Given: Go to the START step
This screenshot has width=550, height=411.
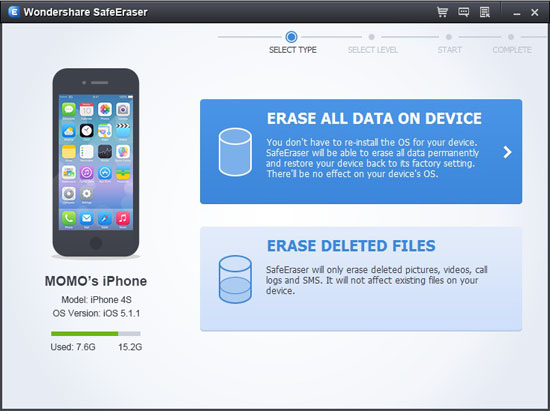Looking at the screenshot, I should (449, 50).
